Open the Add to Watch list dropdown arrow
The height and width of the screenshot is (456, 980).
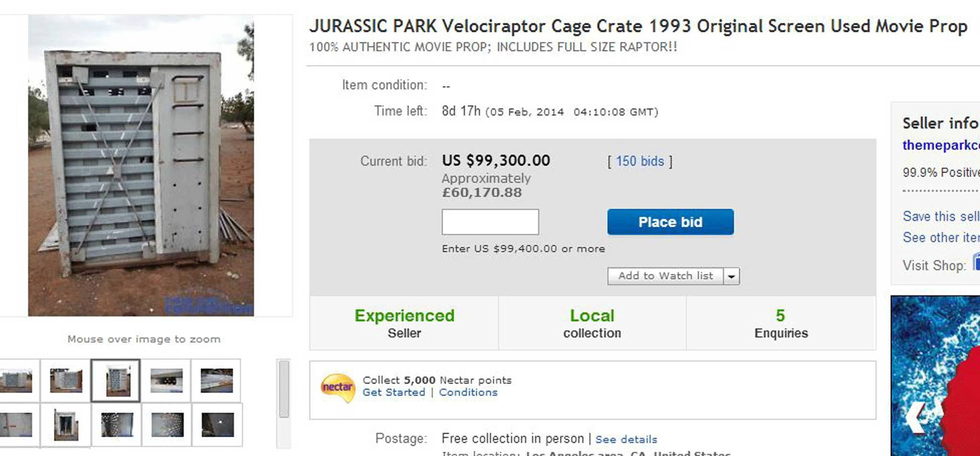(x=730, y=276)
